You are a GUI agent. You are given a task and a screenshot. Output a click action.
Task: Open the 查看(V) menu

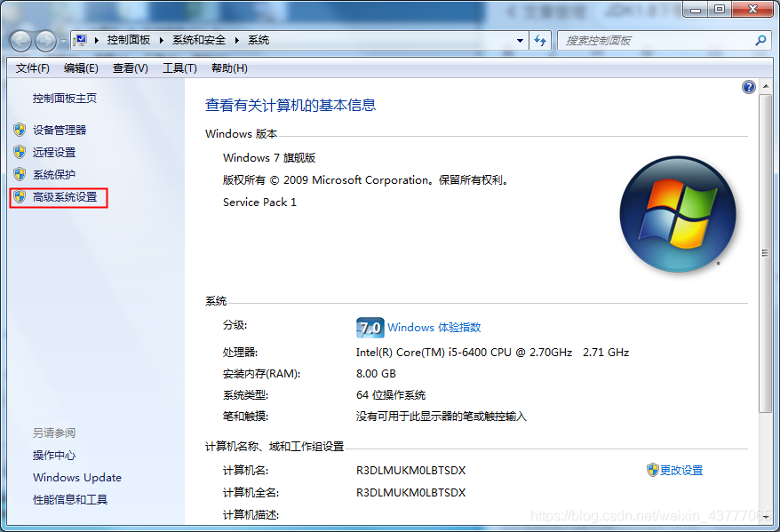point(131,68)
